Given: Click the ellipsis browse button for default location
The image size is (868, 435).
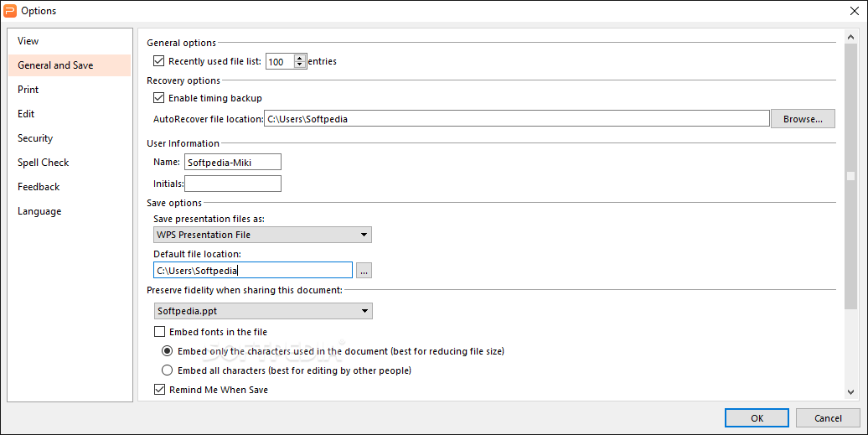Looking at the screenshot, I should pos(364,271).
